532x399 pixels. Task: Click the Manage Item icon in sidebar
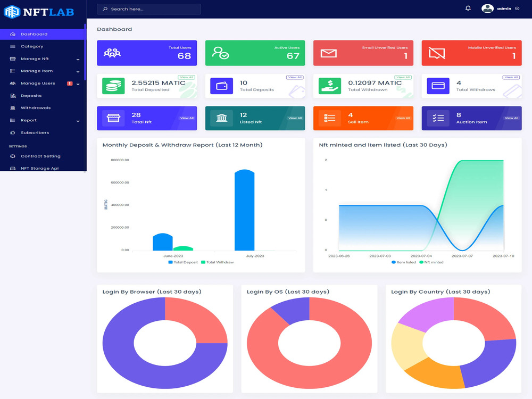pos(13,71)
